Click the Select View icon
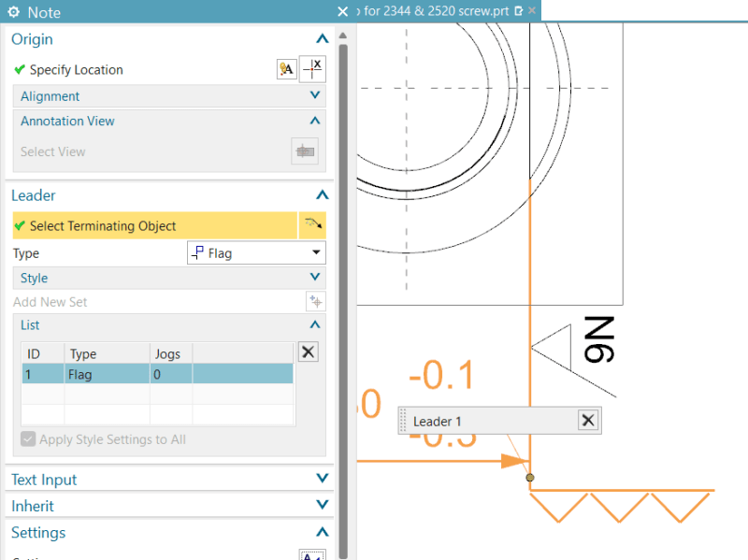The height and width of the screenshot is (560, 748). [x=305, y=151]
